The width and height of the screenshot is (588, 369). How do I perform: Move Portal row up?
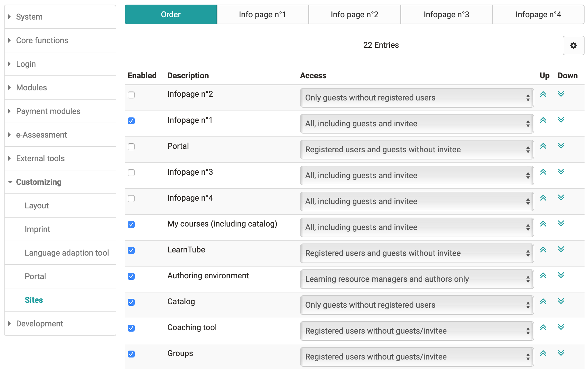click(543, 146)
